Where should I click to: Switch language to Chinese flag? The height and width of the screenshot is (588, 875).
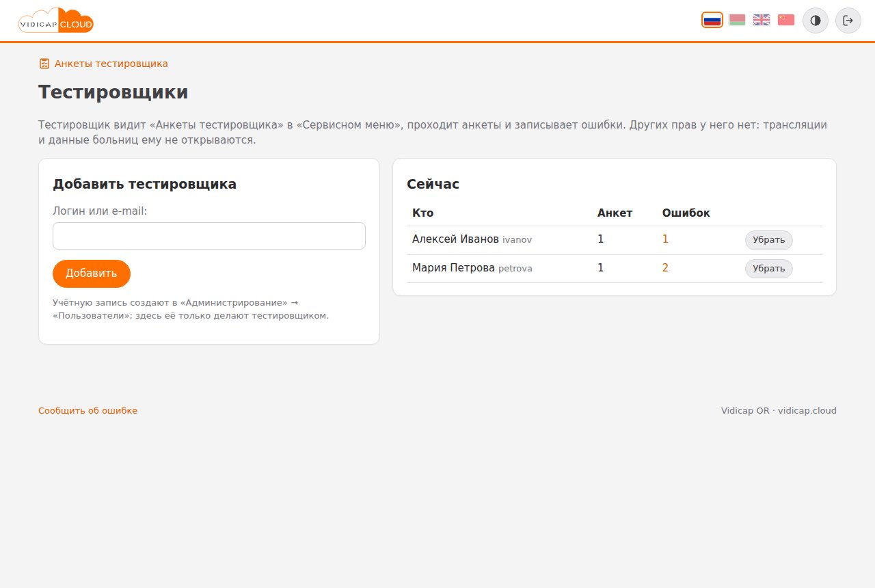[786, 20]
